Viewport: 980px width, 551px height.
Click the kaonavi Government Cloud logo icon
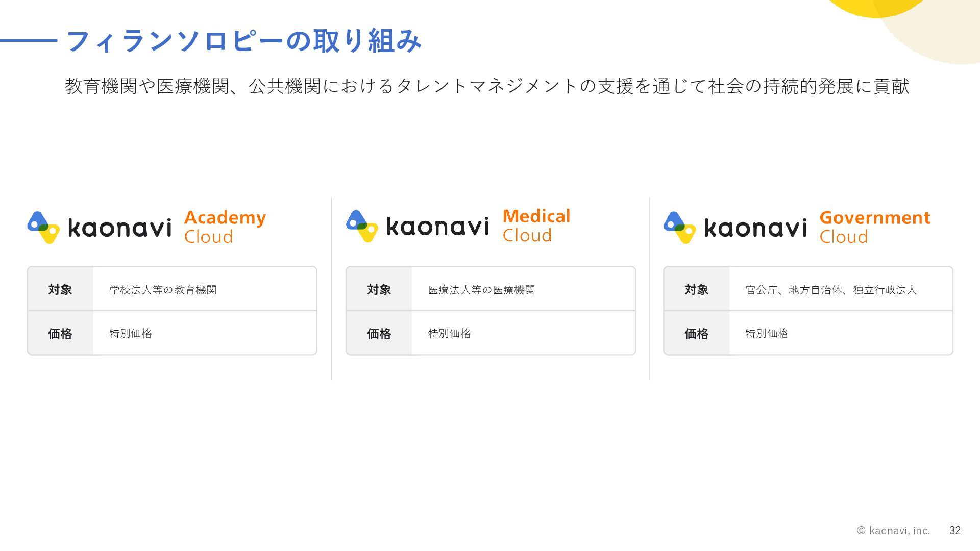click(679, 228)
